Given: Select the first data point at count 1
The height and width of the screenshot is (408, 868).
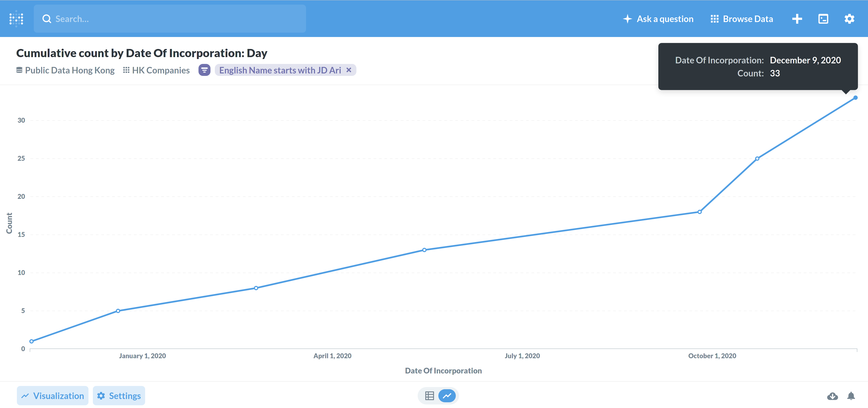Looking at the screenshot, I should click(31, 341).
